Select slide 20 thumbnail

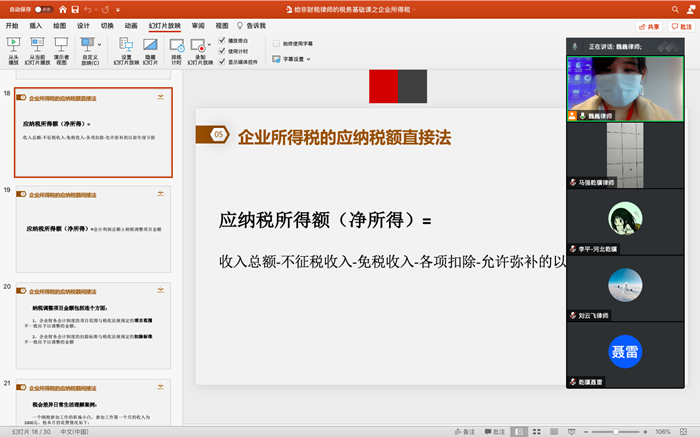click(x=93, y=325)
